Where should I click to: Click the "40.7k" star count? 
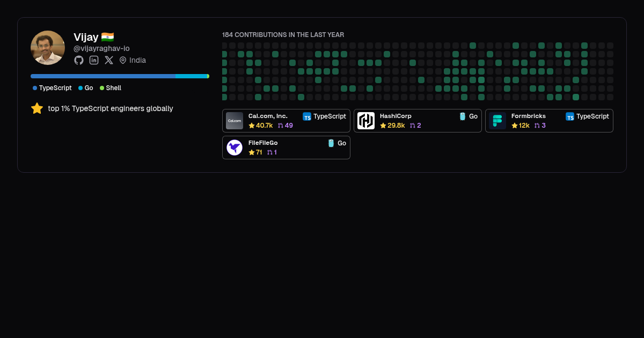pyautogui.click(x=265, y=126)
